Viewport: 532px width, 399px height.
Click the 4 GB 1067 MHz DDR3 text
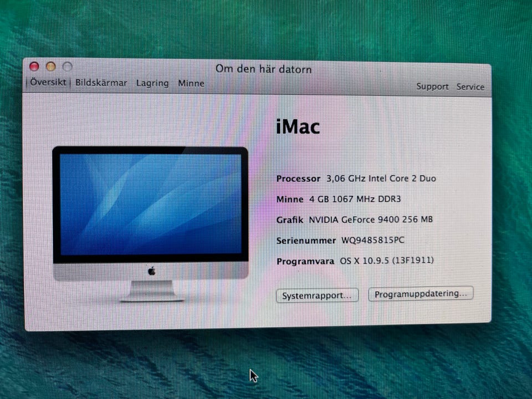[355, 199]
